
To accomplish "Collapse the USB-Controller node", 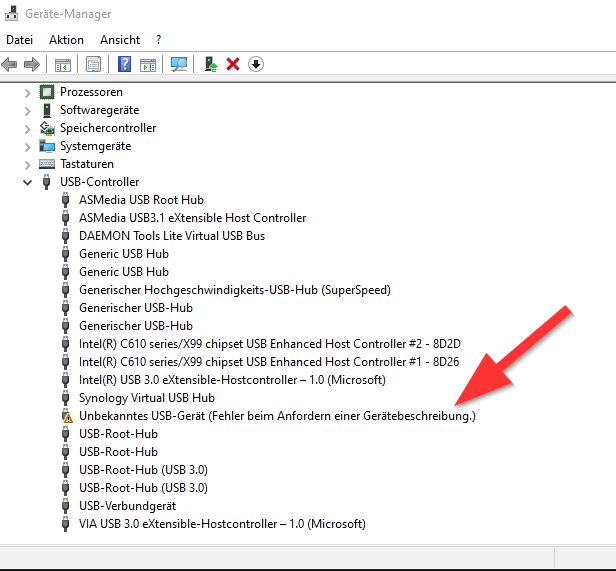I will [x=27, y=182].
